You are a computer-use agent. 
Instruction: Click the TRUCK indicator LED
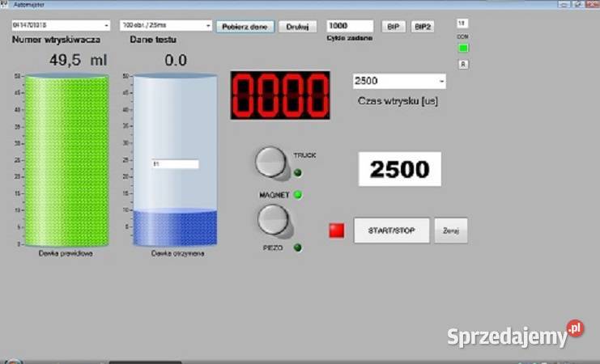click(x=297, y=172)
